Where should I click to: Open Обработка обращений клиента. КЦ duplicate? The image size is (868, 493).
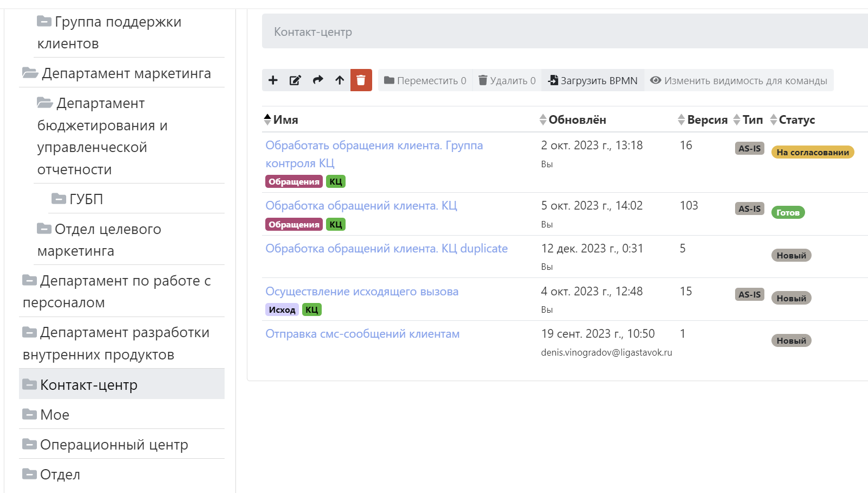pos(386,248)
